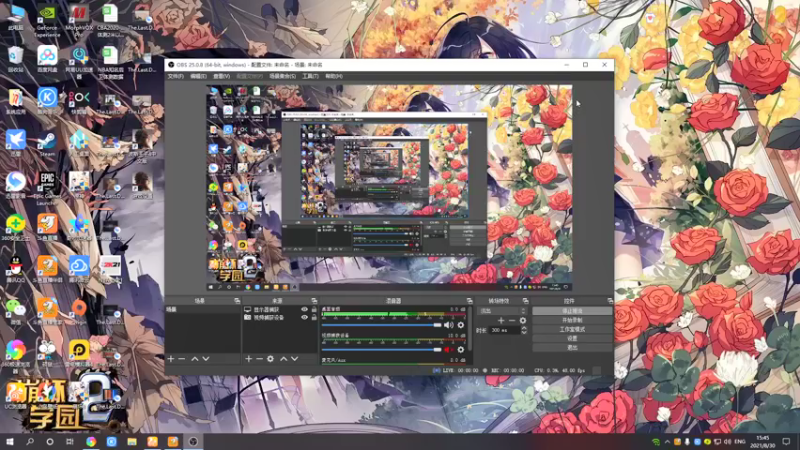
Task: Open the Scene Collection menu in OBS
Action: point(282,76)
